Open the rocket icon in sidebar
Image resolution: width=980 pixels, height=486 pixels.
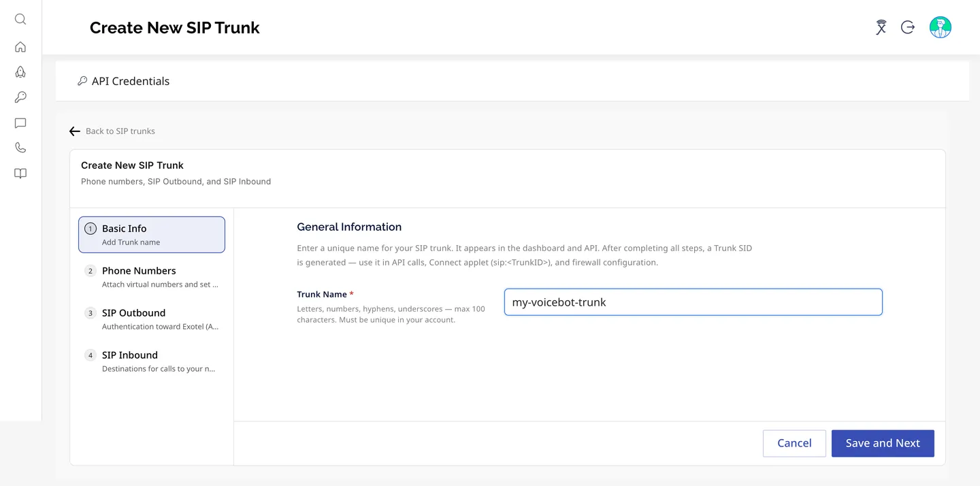(20, 72)
